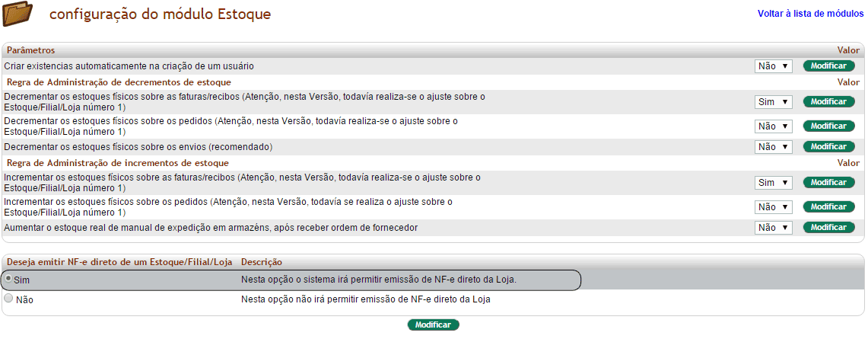Click Modificar for decrement on pedidos
The width and height of the screenshot is (868, 339).
[828, 126]
